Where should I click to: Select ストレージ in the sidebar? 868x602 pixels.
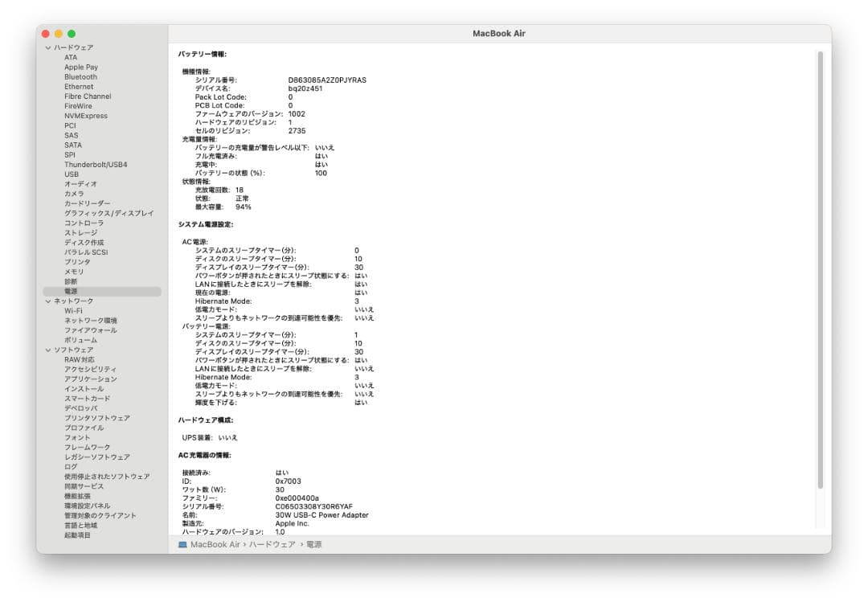81,232
